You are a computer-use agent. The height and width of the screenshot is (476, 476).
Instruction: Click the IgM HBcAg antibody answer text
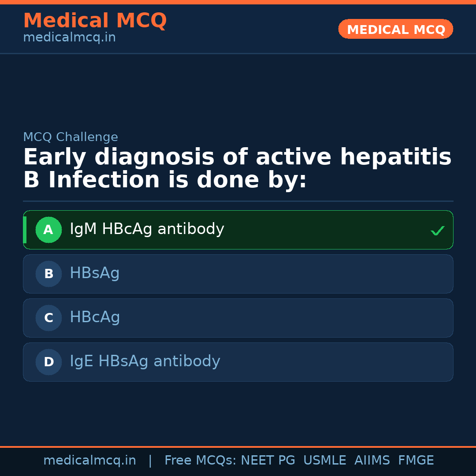147,229
